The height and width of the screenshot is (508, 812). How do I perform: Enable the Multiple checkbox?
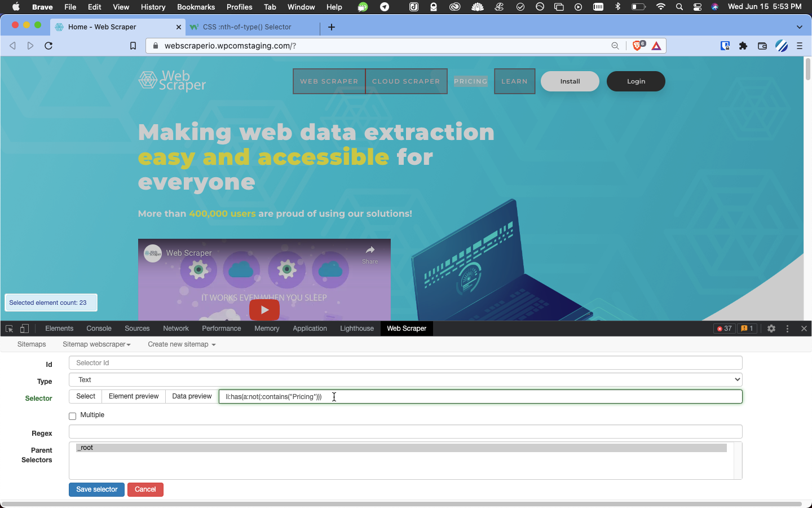point(73,416)
